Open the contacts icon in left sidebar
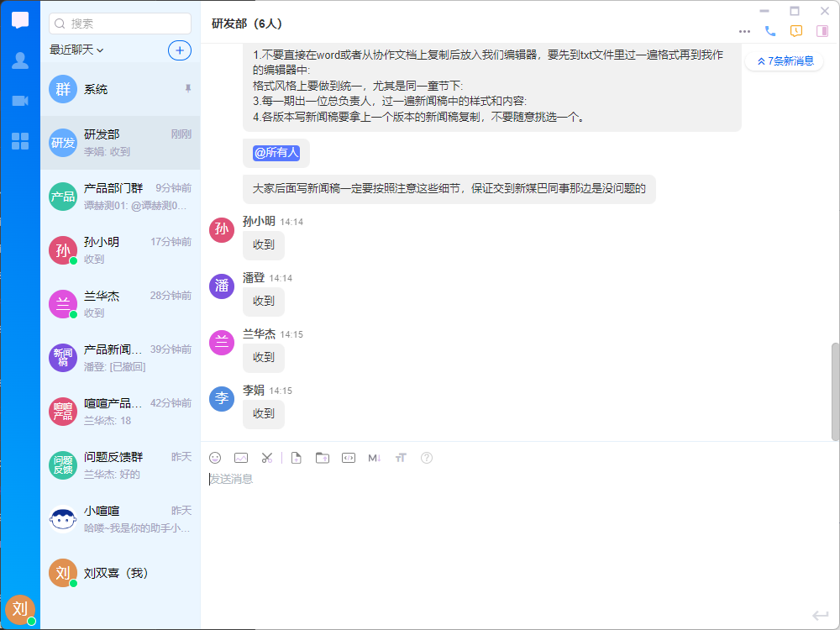Screen dimensions: 840x630 tap(20, 60)
